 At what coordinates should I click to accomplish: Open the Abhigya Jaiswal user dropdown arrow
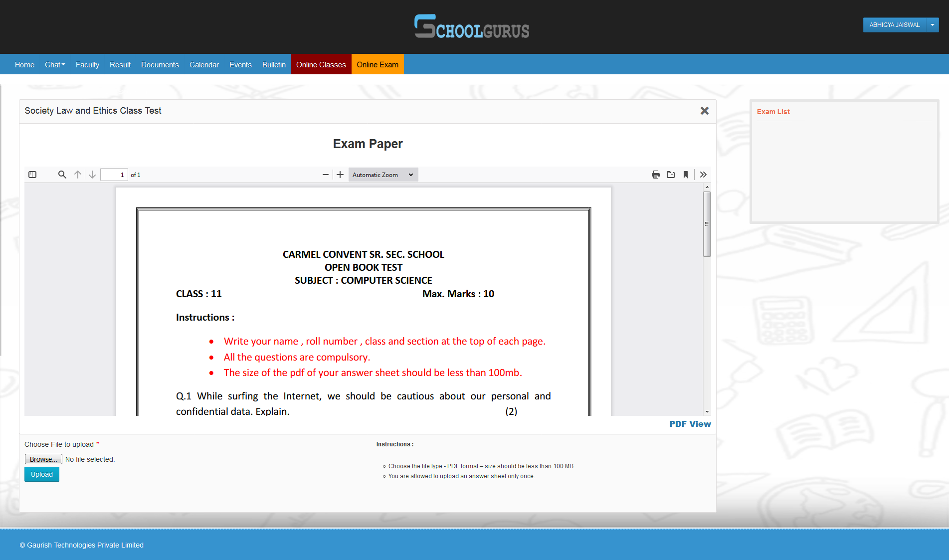tap(932, 25)
